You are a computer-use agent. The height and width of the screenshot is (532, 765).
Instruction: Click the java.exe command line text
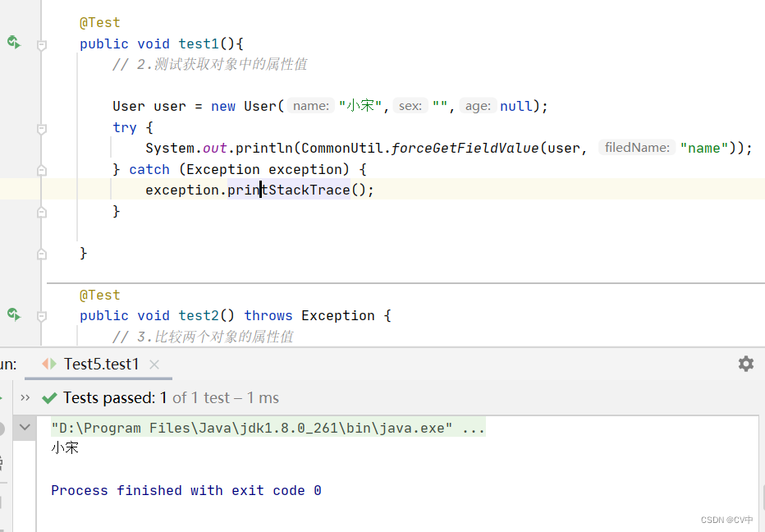point(268,428)
